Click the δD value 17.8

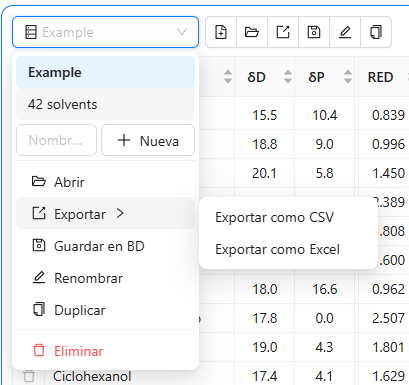pos(265,318)
